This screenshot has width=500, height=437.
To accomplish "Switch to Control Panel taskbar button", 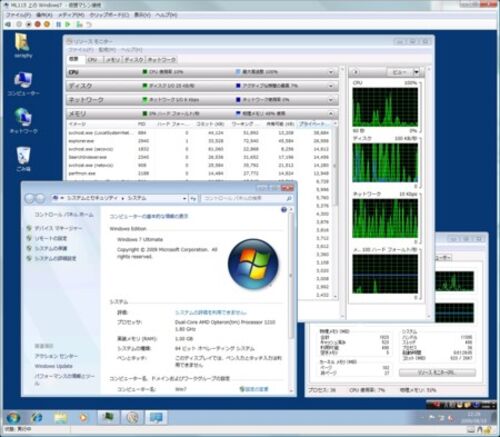I will pyautogui.click(x=156, y=417).
